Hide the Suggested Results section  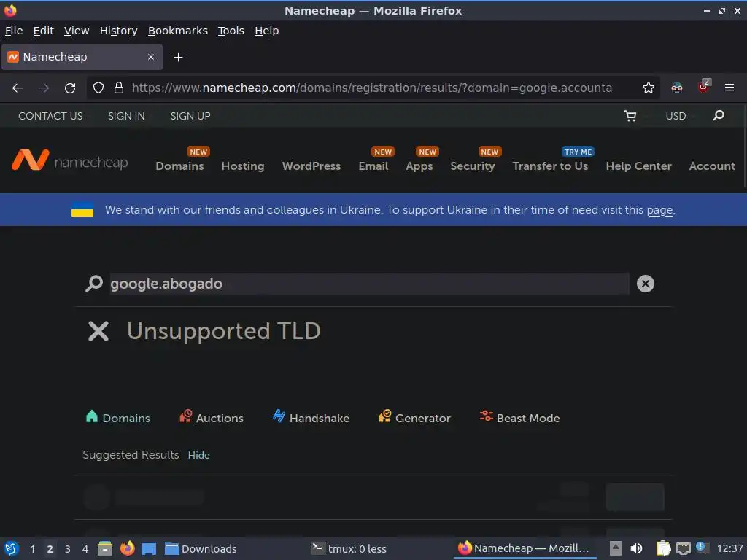[x=198, y=455]
